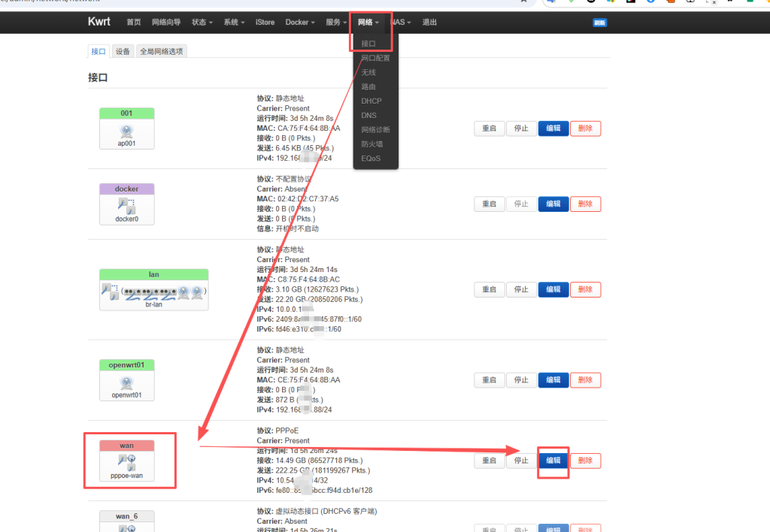Switch to the 设备 tab
The image size is (770, 532).
point(123,51)
